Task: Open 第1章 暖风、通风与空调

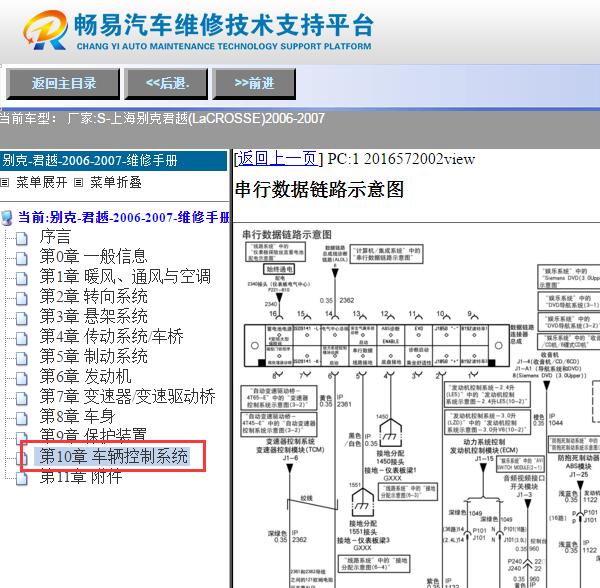Action: click(x=125, y=277)
